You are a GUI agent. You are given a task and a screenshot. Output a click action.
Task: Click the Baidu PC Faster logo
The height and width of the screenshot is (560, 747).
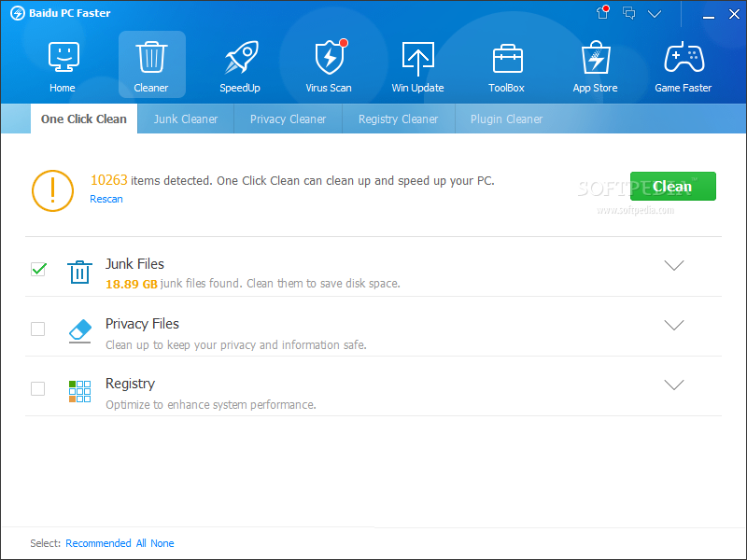pyautogui.click(x=18, y=13)
